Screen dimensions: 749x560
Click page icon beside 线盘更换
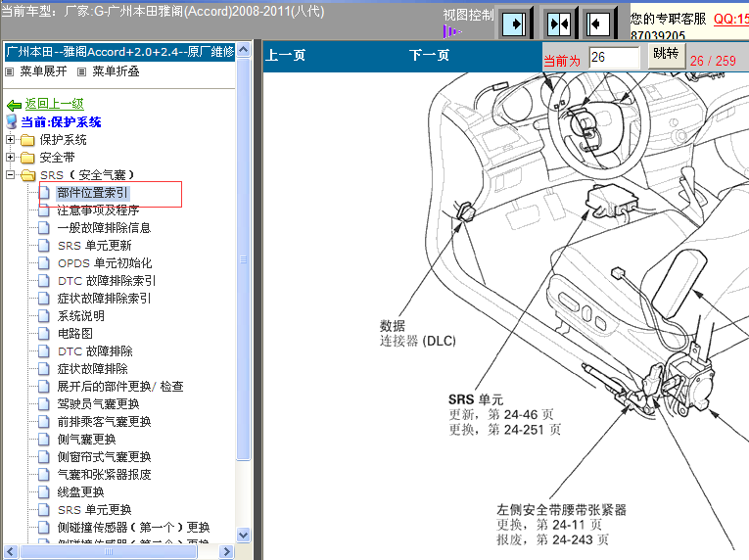click(44, 492)
